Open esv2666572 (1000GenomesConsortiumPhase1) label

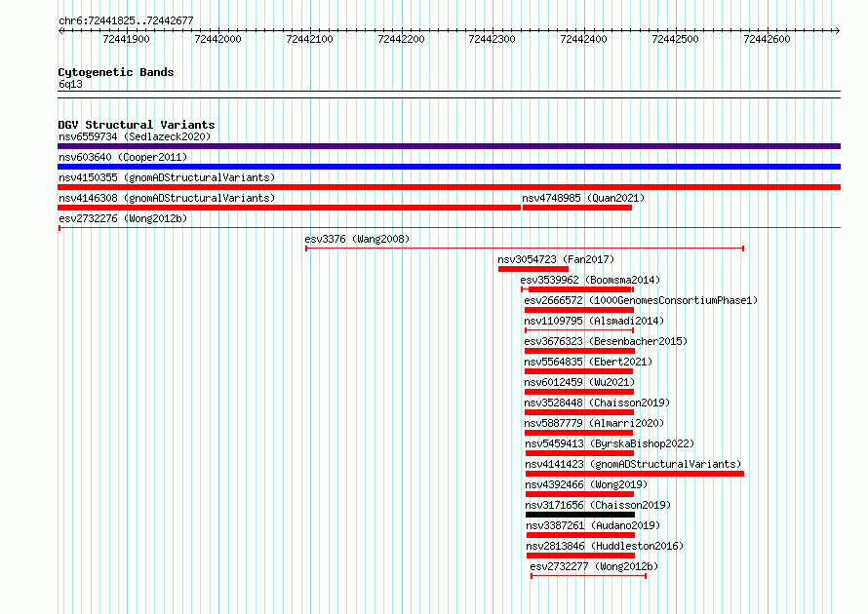[x=641, y=300]
